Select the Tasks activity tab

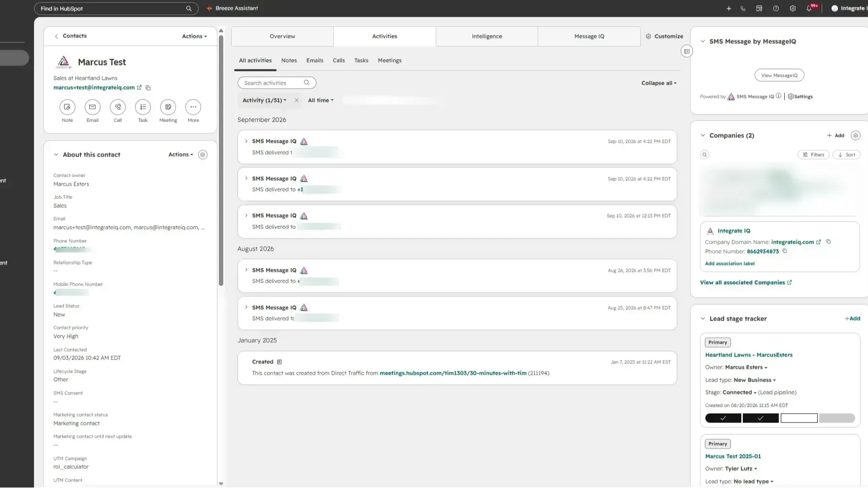pyautogui.click(x=361, y=61)
